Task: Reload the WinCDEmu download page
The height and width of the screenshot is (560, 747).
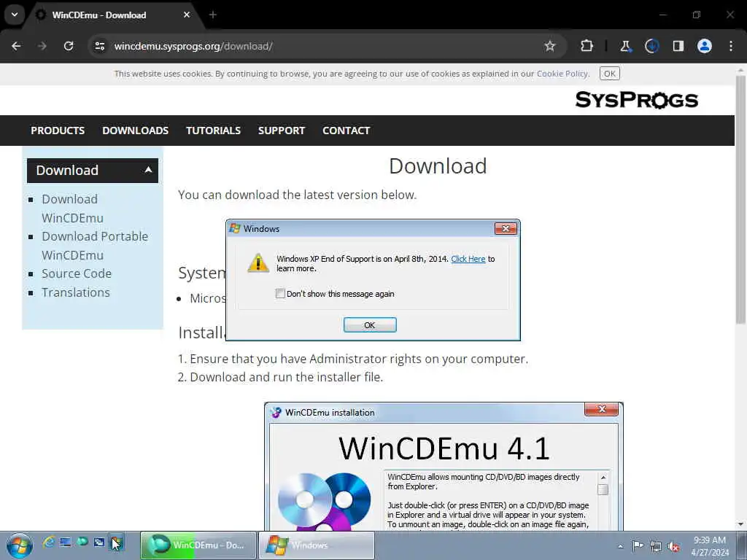Action: 69,46
